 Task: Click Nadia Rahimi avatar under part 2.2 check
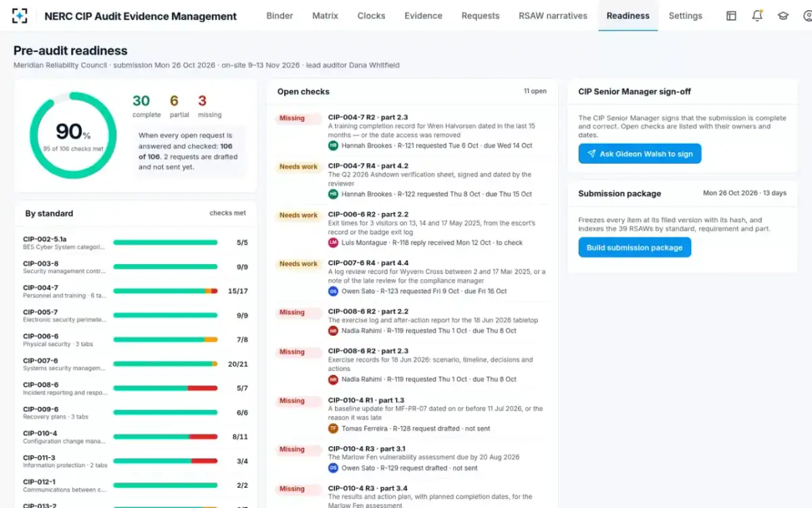tap(333, 331)
